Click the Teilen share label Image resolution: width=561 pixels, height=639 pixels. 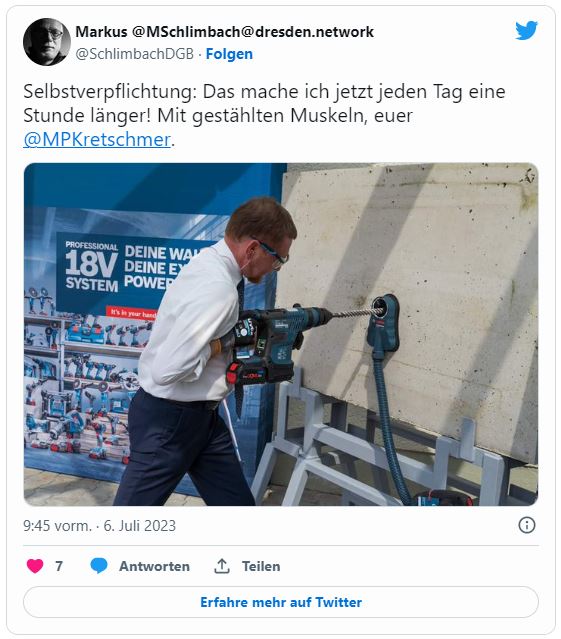[x=261, y=566]
